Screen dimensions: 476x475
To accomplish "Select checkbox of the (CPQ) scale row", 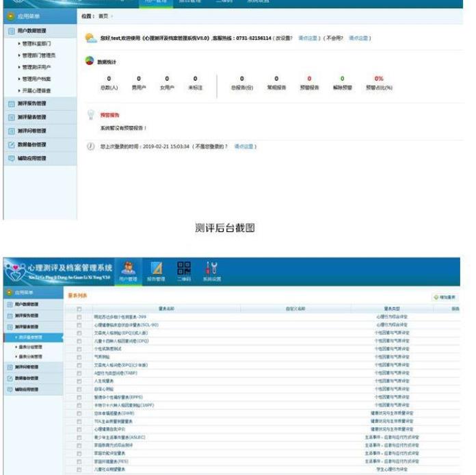I will pos(79,342).
